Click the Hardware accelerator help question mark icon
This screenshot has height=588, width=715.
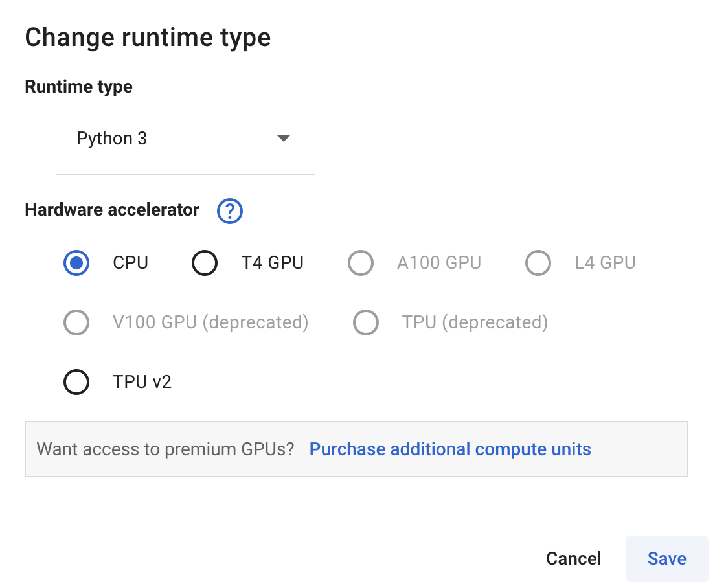[x=230, y=211]
